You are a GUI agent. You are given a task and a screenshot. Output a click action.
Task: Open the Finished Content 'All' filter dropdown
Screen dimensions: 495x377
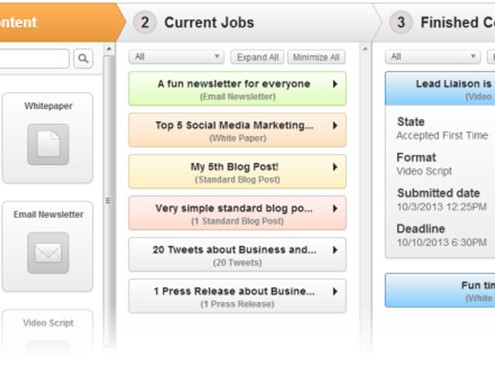[x=433, y=57]
